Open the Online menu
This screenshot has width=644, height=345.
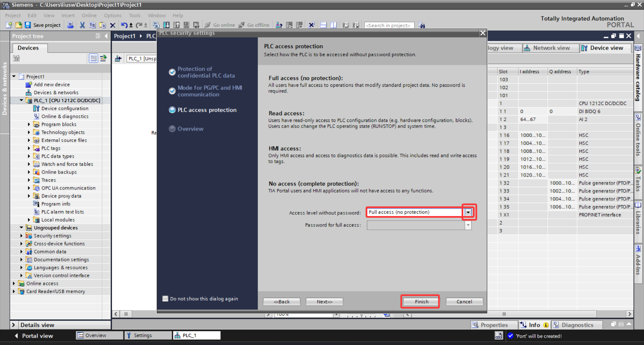point(89,15)
